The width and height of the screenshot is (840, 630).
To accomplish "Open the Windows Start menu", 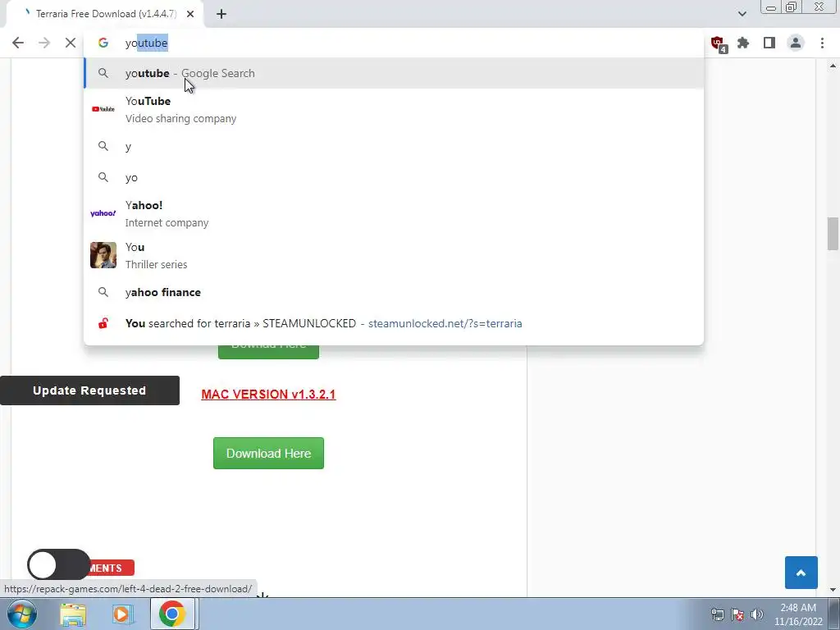I will point(21,614).
